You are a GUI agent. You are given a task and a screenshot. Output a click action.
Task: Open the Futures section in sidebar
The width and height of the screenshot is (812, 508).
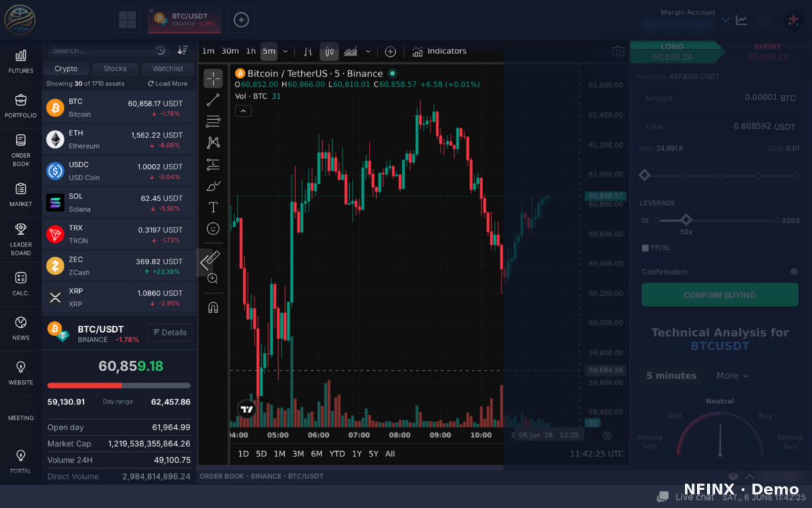tap(20, 61)
